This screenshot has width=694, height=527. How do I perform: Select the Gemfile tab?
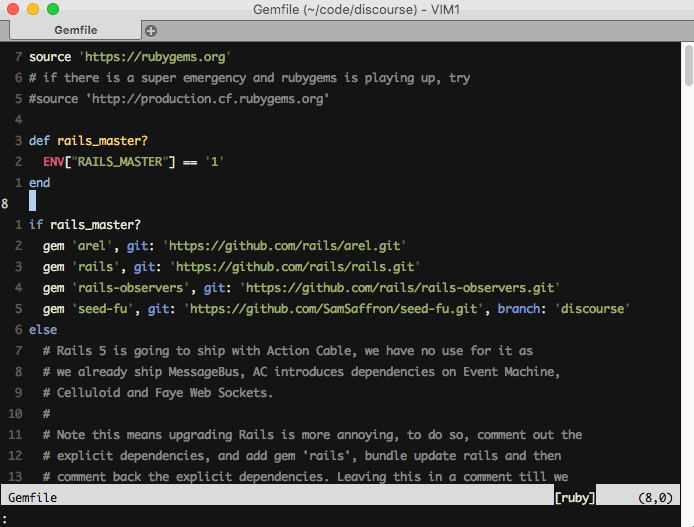point(76,30)
